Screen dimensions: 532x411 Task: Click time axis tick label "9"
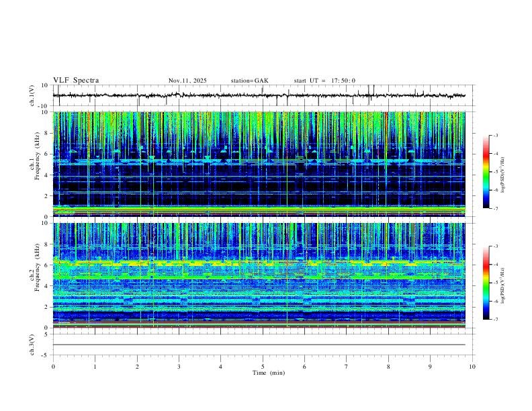[x=430, y=367]
